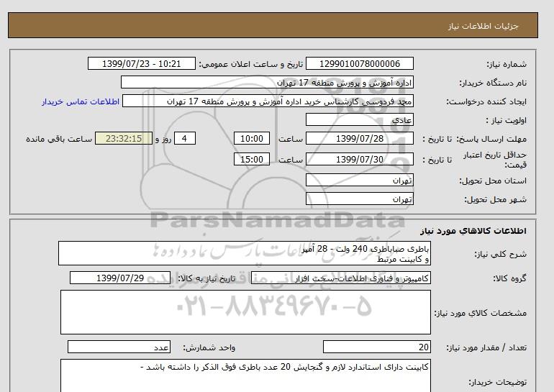Viewport: 554px width, 392px height.
Task: Click the text ساعت باقی مانده
Action: point(59,139)
